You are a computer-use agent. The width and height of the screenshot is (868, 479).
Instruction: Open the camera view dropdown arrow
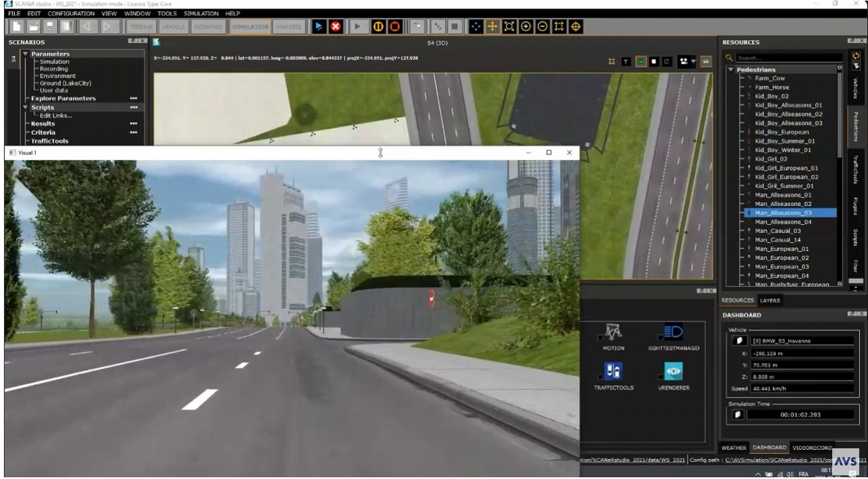click(x=693, y=62)
